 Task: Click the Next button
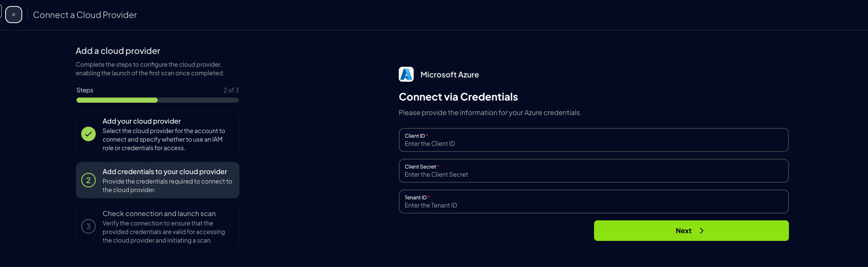tap(691, 231)
